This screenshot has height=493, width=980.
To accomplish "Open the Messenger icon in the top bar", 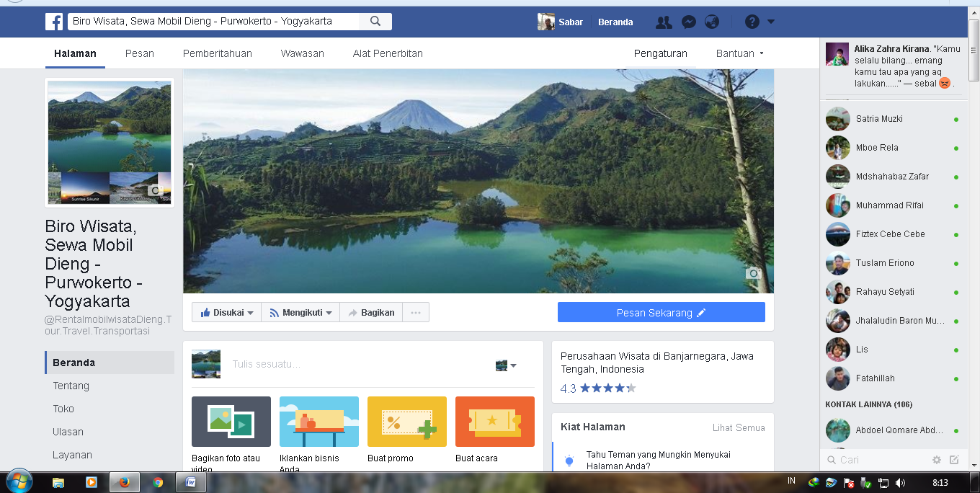I will (688, 22).
